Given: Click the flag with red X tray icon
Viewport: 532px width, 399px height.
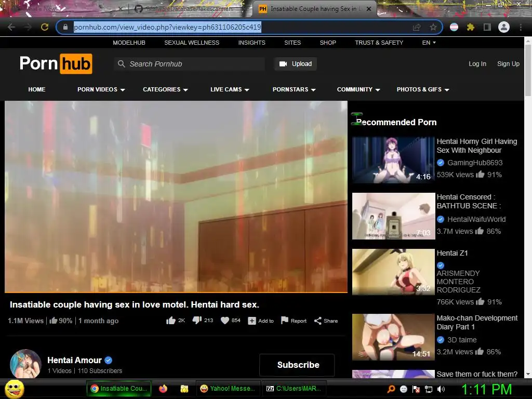Looking at the screenshot, I should (x=416, y=389).
